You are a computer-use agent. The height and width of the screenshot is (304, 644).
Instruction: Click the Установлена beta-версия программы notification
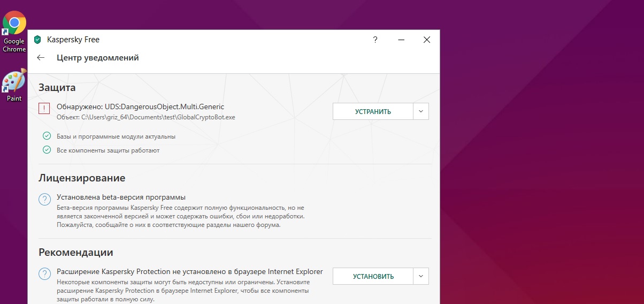[x=121, y=197]
